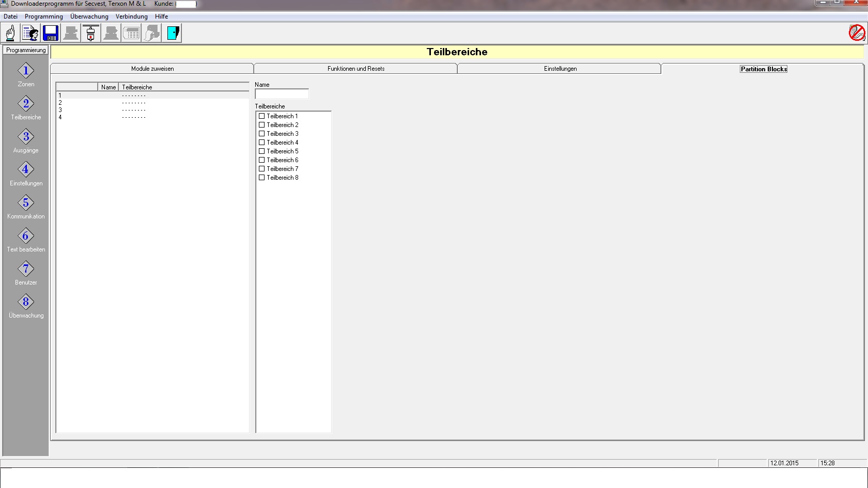This screenshot has height=488, width=868.
Task: Click the blue floppy disk save icon
Action: (51, 33)
